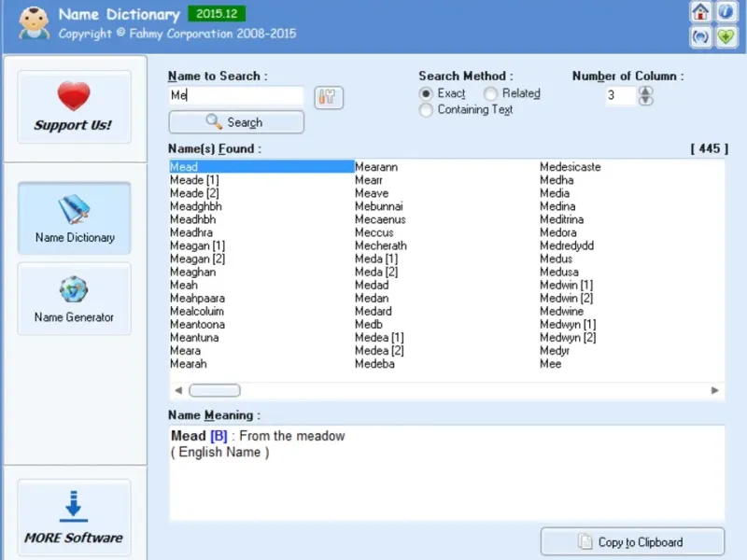Click the baby face app logo

[34, 22]
